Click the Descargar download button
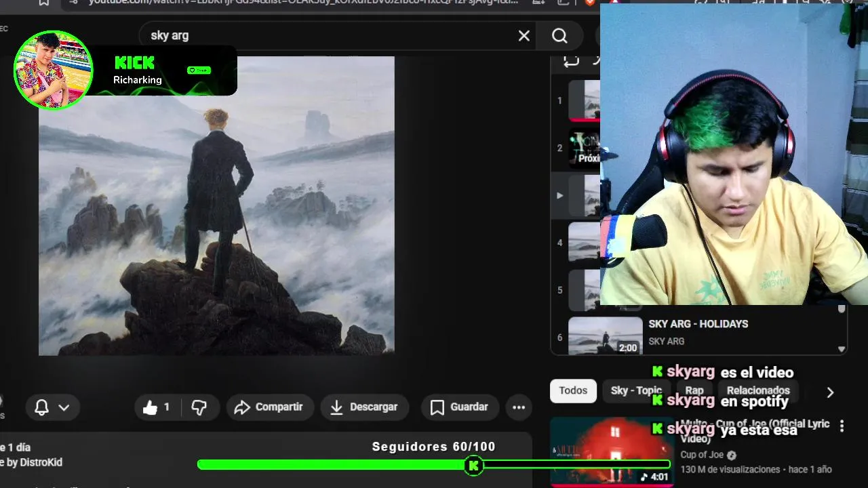 [365, 407]
